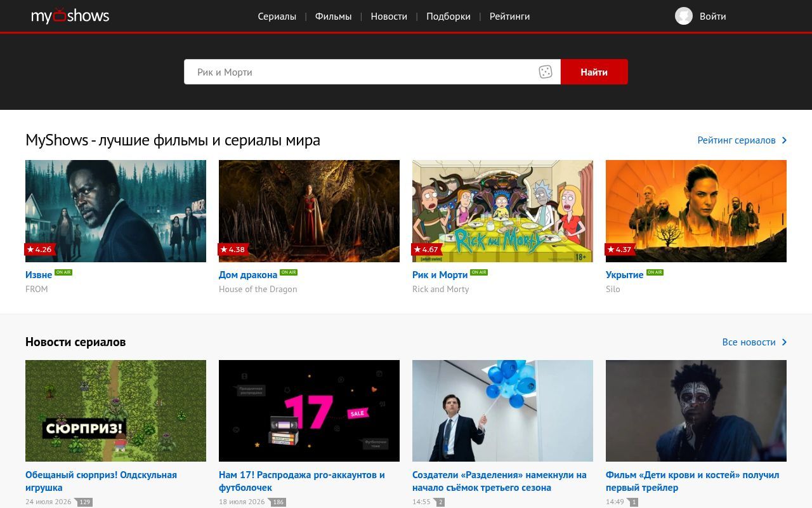Click the ON AIR badge next to Извне
The width and height of the screenshot is (812, 508).
[x=63, y=272]
